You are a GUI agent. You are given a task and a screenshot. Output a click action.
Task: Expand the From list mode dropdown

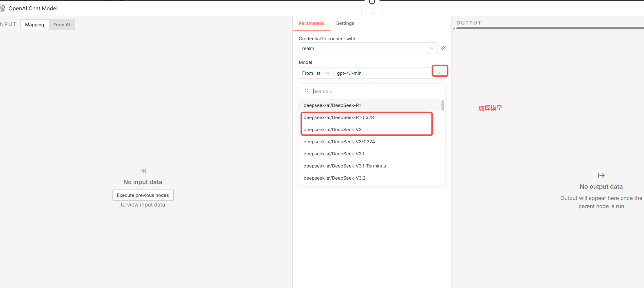(316, 73)
